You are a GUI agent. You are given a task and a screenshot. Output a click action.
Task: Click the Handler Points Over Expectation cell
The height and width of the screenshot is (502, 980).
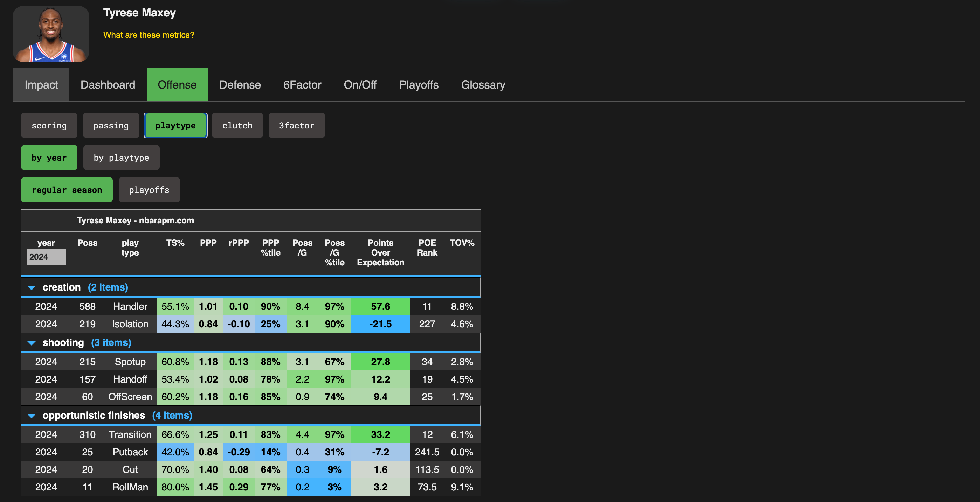pos(380,307)
